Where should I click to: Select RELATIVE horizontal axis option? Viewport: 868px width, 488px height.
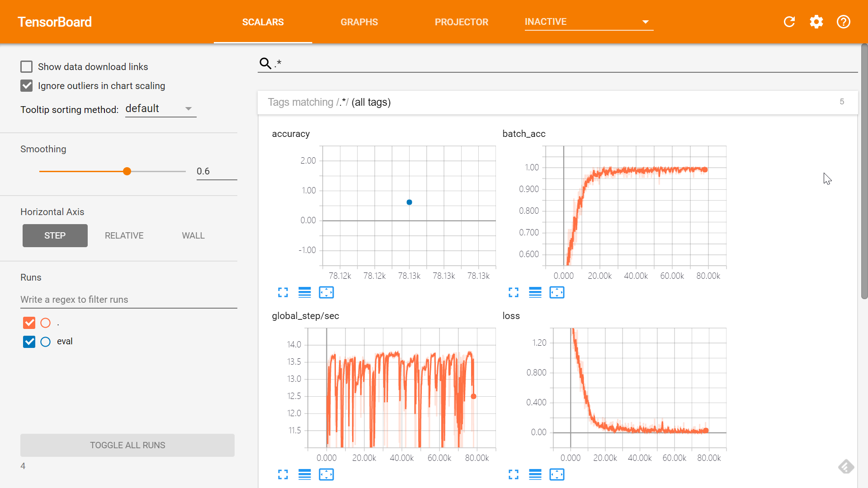tap(124, 235)
